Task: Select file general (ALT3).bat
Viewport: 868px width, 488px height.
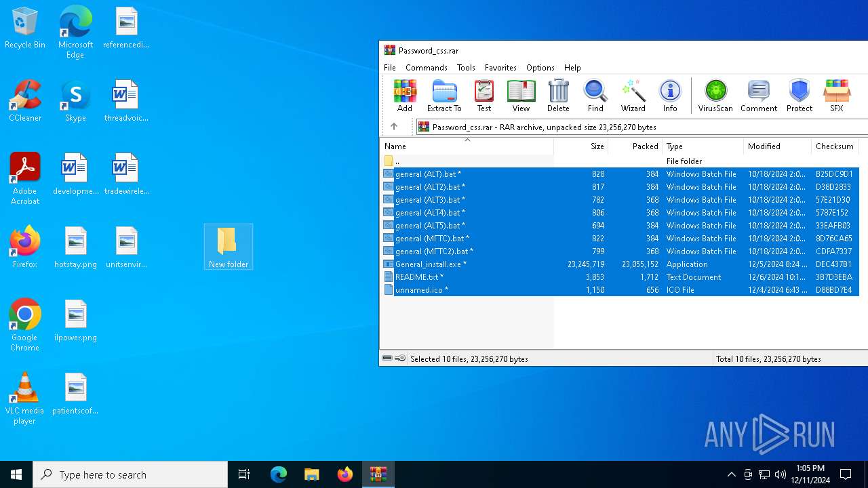Action: coord(620,200)
